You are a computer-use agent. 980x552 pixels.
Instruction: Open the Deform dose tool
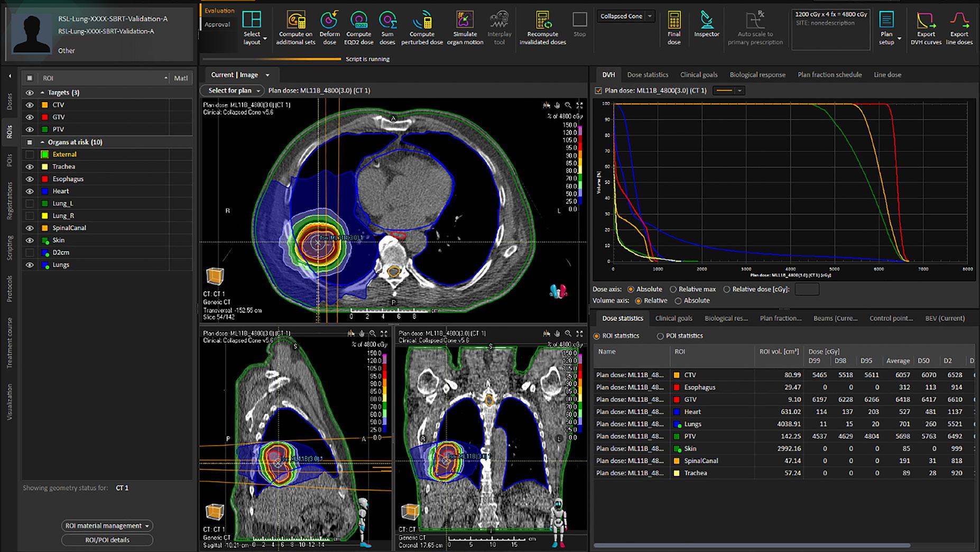[x=329, y=21]
